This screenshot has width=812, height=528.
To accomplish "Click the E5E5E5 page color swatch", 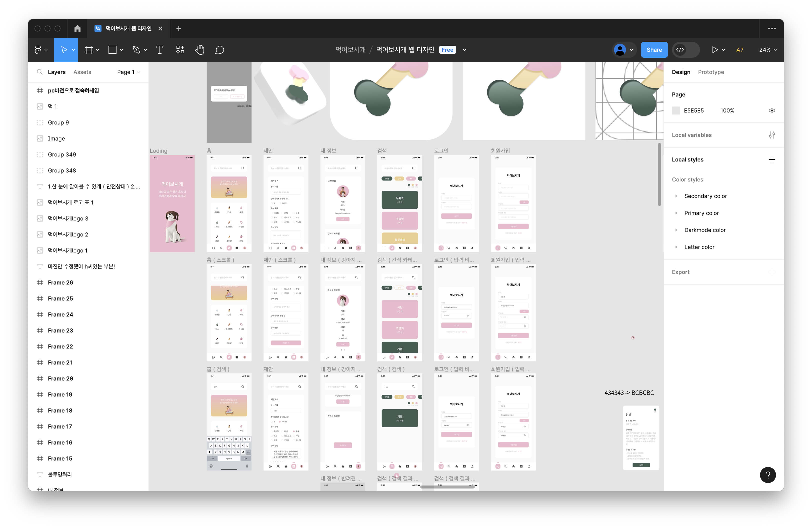I will [x=676, y=110].
